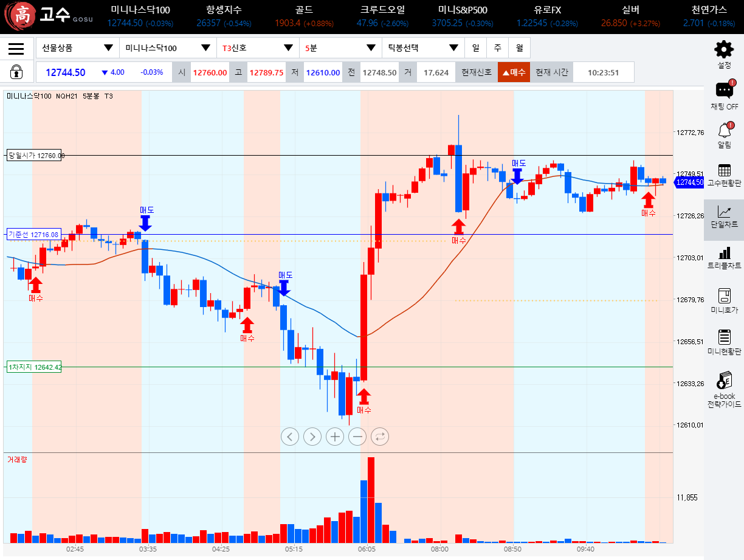The image size is (744, 560).
Task: Click the 현재신호 label
Action: pos(476,72)
